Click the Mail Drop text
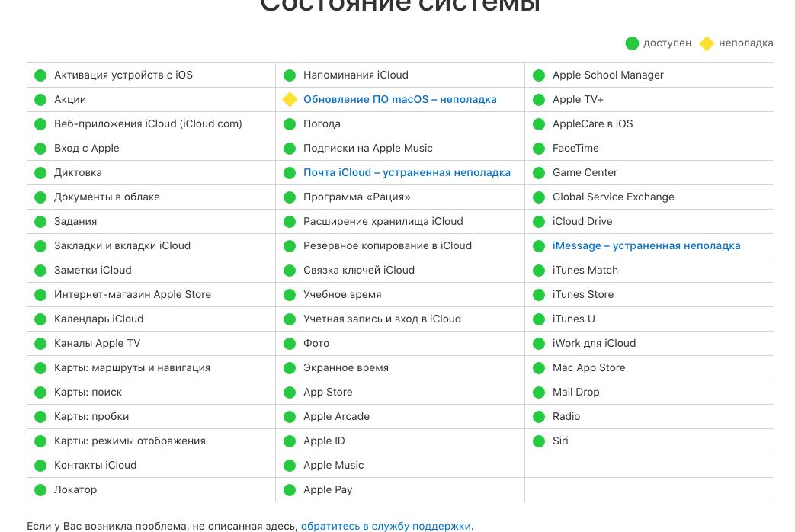The image size is (795, 532). (x=576, y=392)
